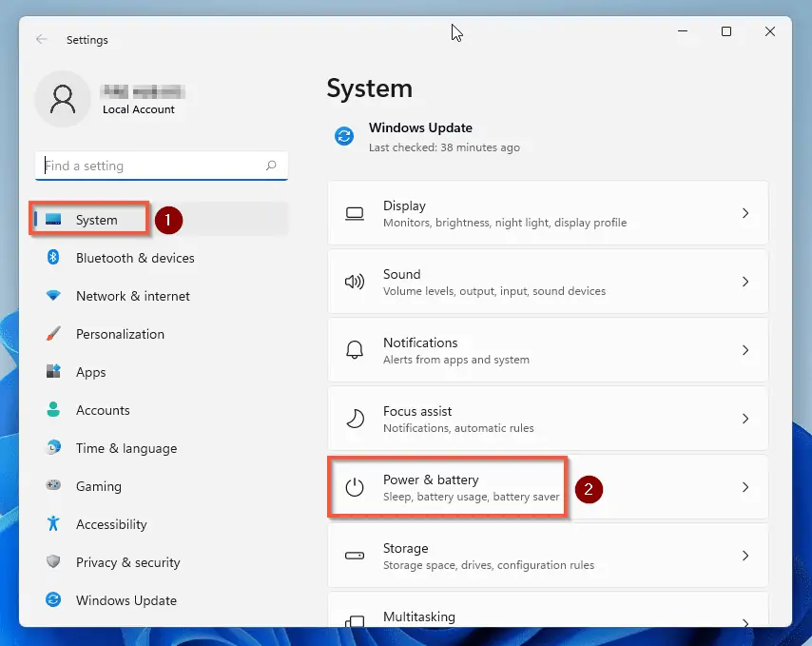Open the Storage title

pos(405,548)
